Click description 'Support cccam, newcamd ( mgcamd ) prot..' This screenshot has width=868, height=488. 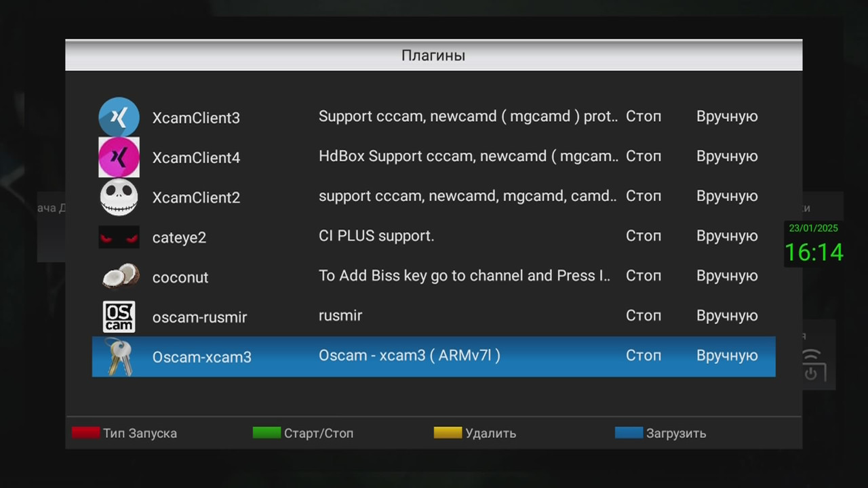[x=469, y=117]
